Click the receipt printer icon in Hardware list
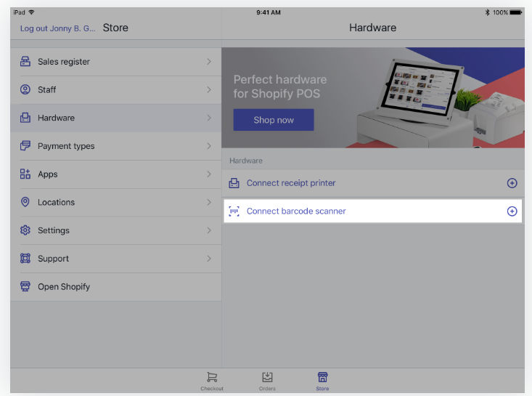 [234, 183]
